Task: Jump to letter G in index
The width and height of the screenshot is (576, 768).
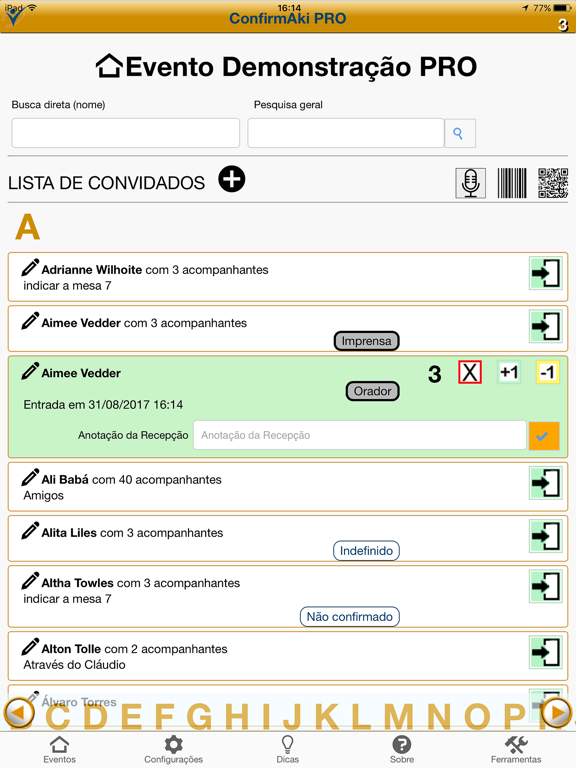Action: point(199,717)
